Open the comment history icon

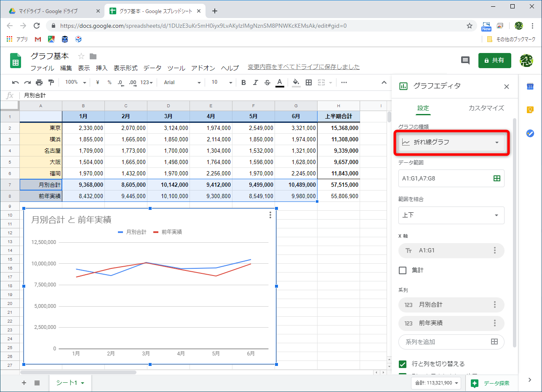(465, 60)
